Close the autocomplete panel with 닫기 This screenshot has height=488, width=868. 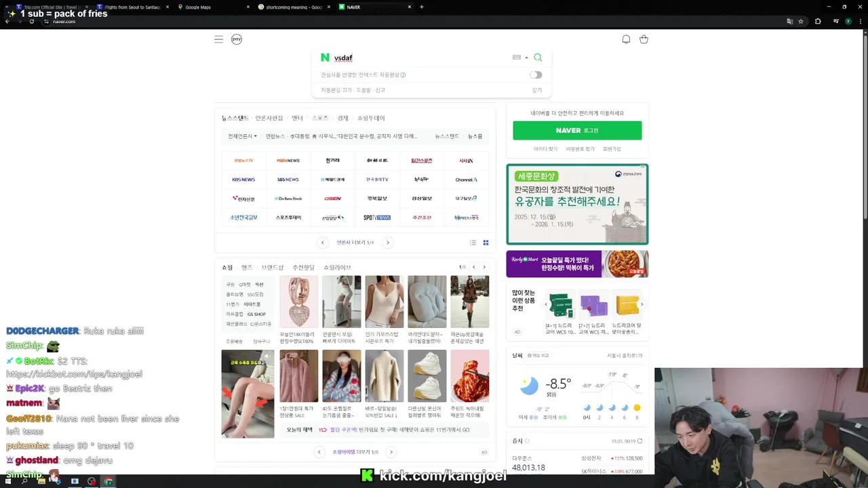click(x=537, y=90)
